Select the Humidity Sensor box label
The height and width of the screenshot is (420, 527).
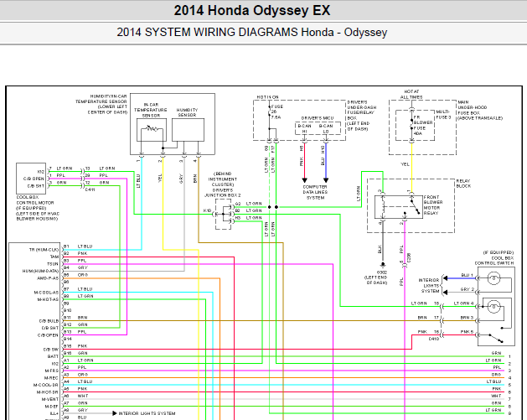point(187,112)
